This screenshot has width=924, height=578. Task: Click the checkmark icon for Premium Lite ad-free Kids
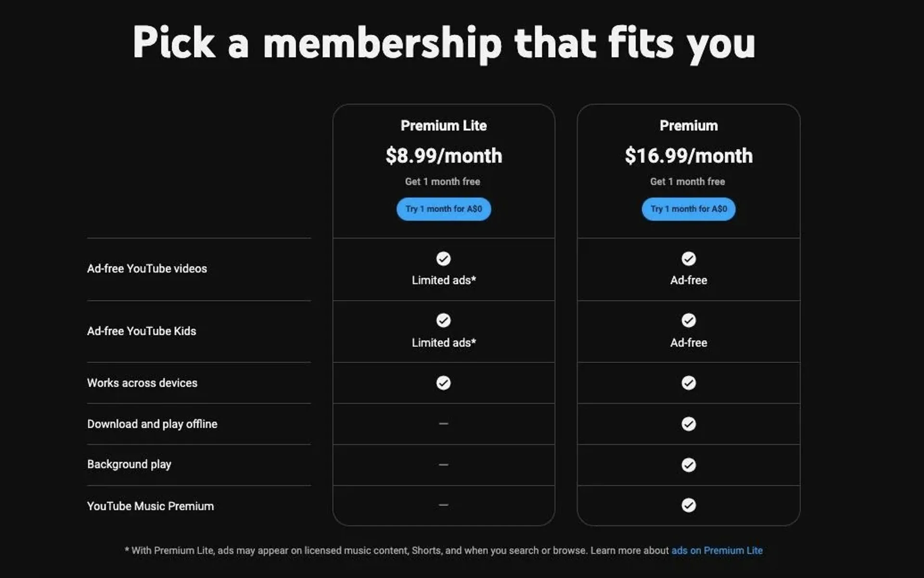(443, 320)
